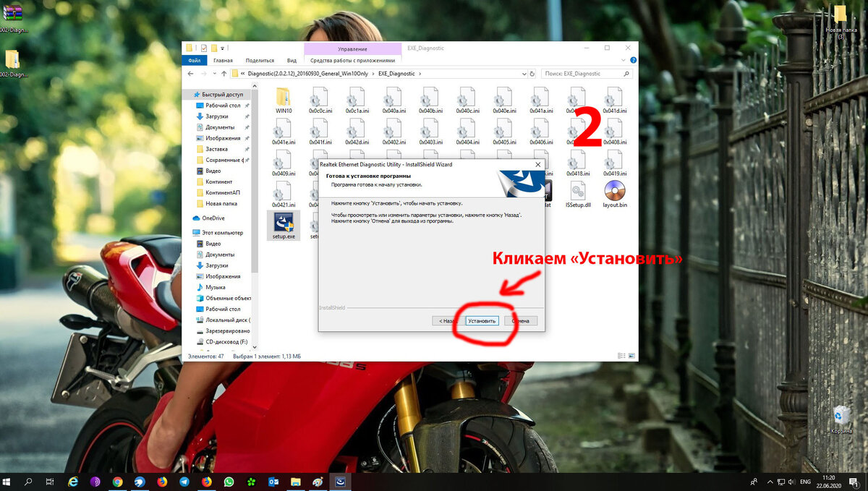Image resolution: width=868 pixels, height=491 pixels.
Task: Open the Файл menu
Action: coord(195,59)
